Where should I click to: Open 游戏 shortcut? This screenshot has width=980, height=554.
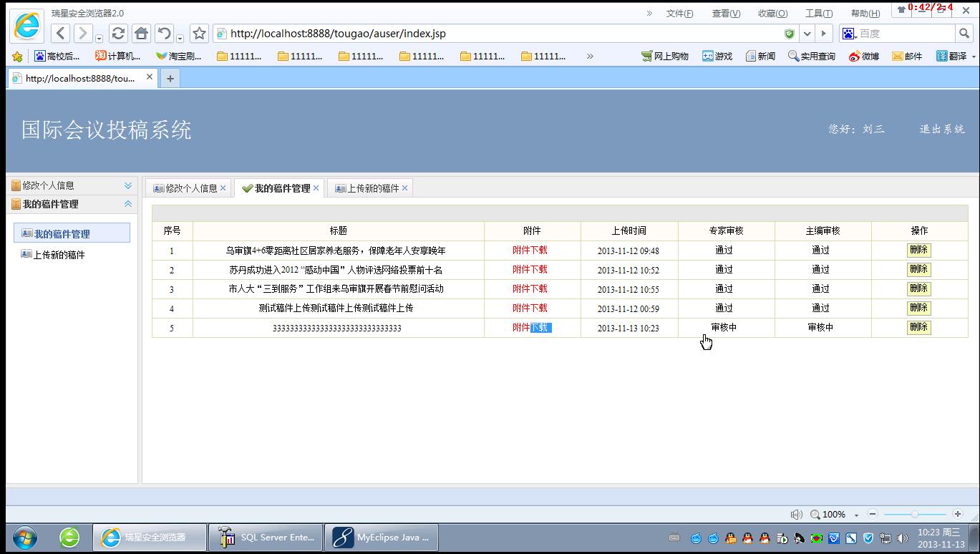coord(717,56)
